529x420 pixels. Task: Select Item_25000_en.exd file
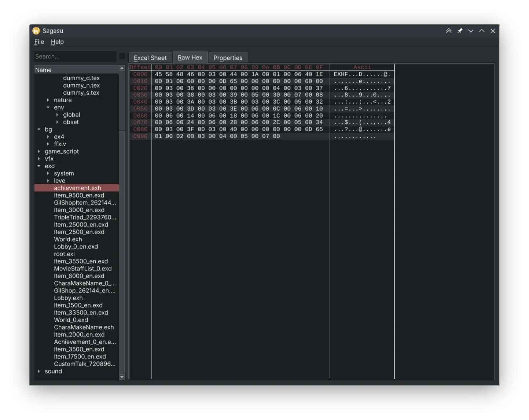tap(81, 225)
